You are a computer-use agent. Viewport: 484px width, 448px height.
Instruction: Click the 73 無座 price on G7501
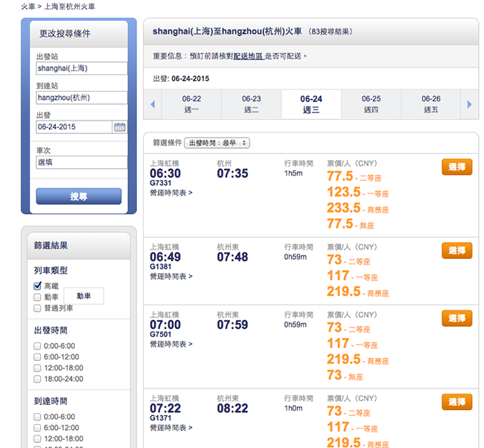(x=345, y=375)
